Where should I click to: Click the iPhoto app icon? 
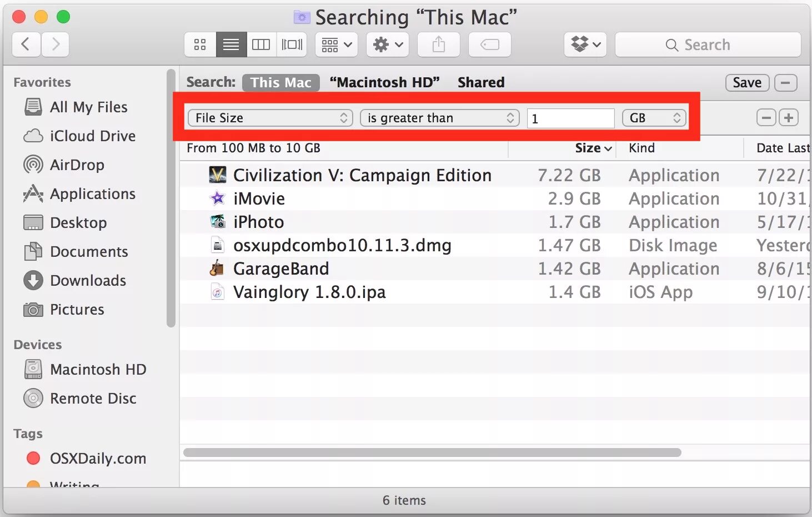(x=218, y=222)
